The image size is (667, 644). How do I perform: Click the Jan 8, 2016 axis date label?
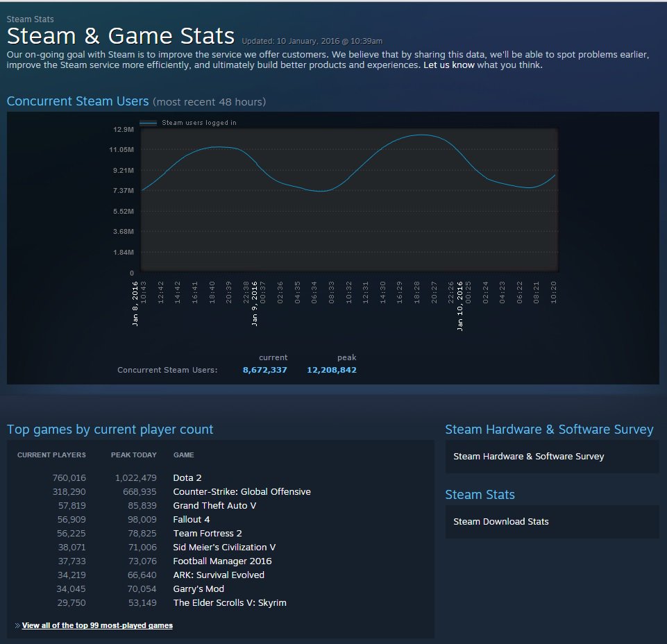pyautogui.click(x=135, y=304)
